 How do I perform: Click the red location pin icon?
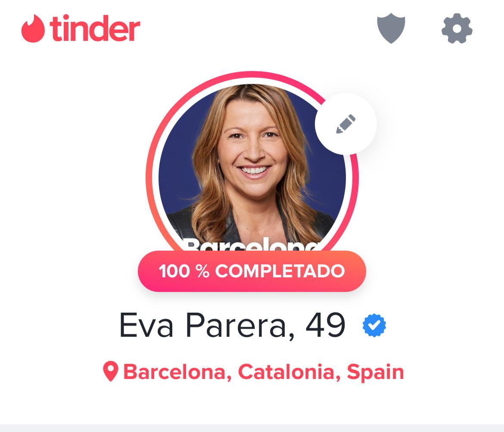[111, 371]
